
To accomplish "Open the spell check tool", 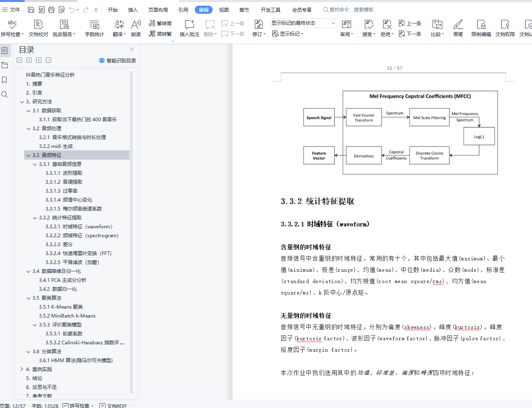I will click(12, 28).
